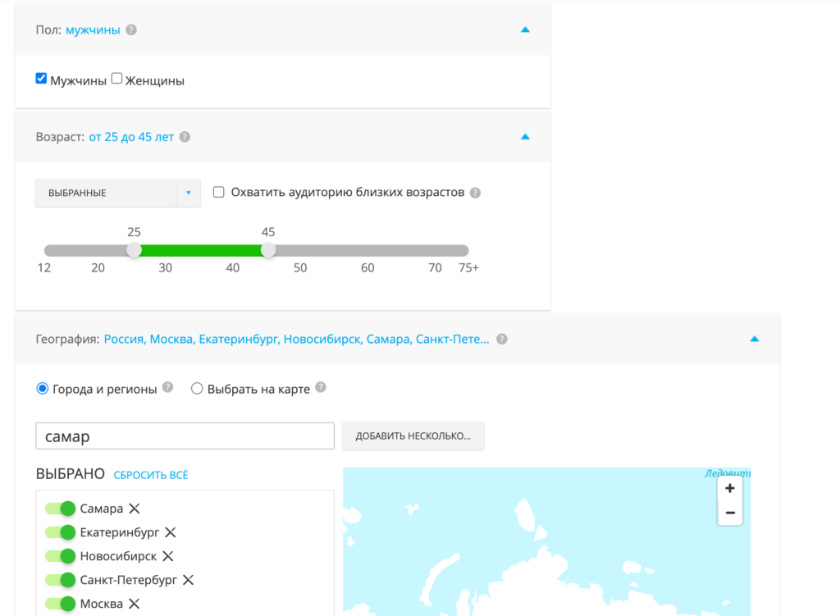Toggle off the Москва switch
The height and width of the screenshot is (616, 840).
point(60,604)
